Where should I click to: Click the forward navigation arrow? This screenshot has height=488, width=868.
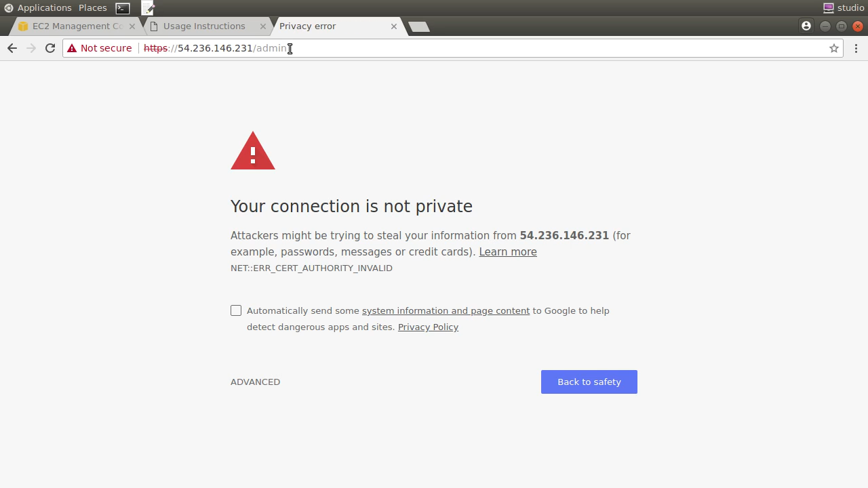(31, 48)
